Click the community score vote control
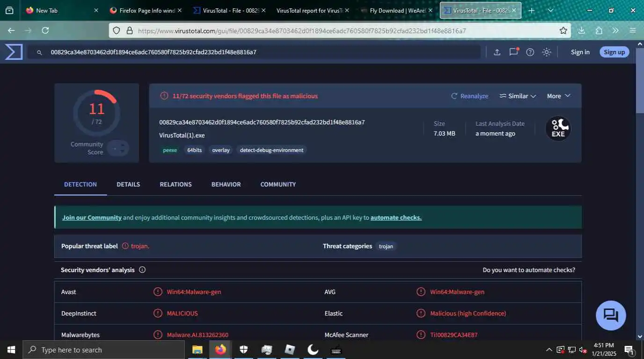The image size is (644, 359). [x=117, y=148]
